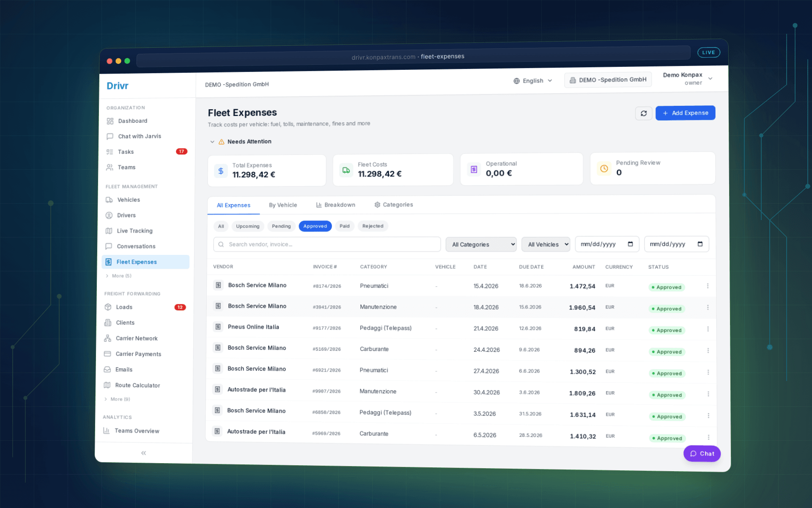Switch to the By Vehicle tab
Screen dimensions: 812x508
[283, 205]
